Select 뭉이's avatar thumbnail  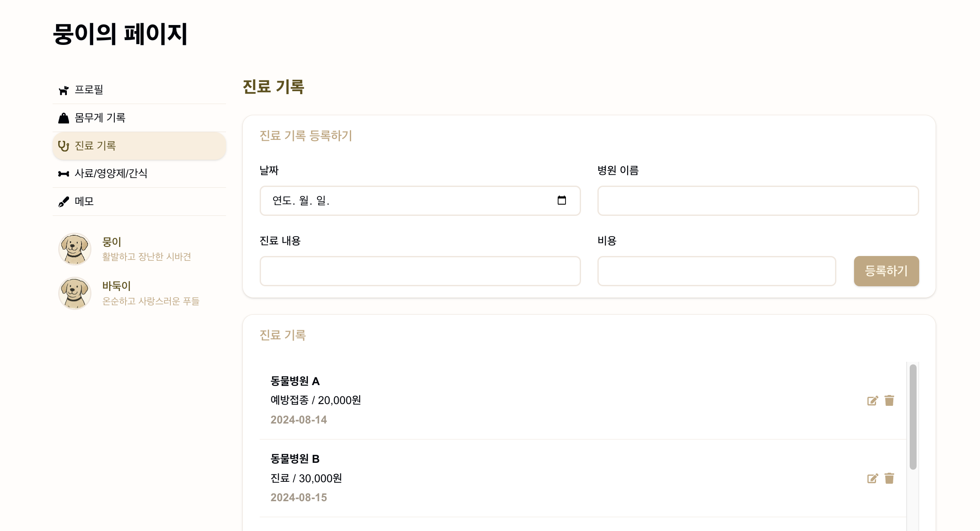coord(75,249)
